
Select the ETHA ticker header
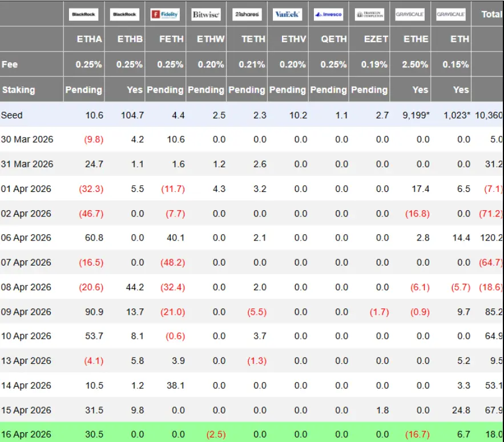coord(90,39)
